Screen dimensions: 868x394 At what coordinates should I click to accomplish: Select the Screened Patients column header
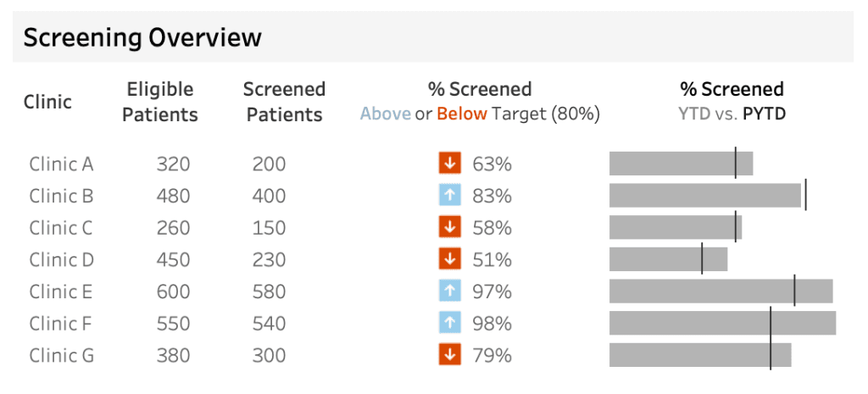point(284,102)
